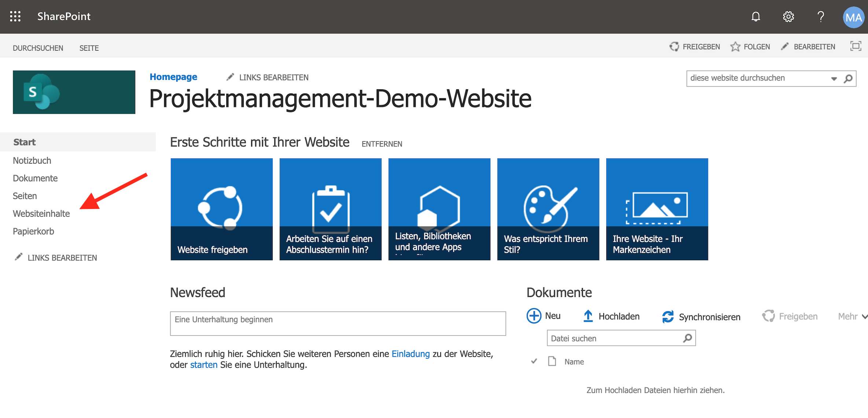
Task: Open the notifications bell
Action: point(755,16)
